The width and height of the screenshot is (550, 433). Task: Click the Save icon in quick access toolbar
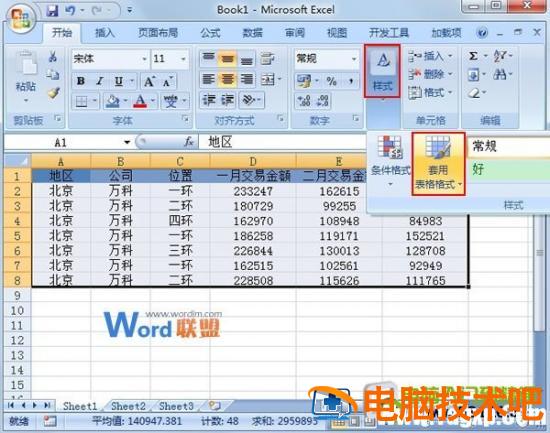pos(52,11)
